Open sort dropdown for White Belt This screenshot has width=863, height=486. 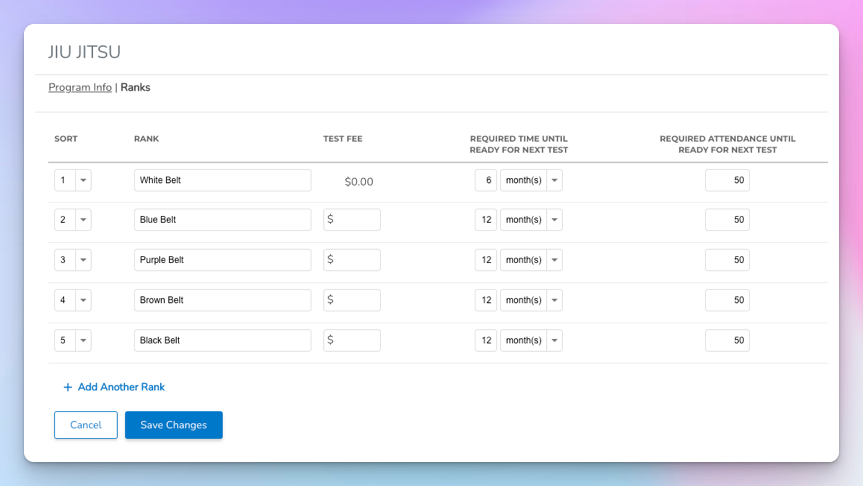73,180
